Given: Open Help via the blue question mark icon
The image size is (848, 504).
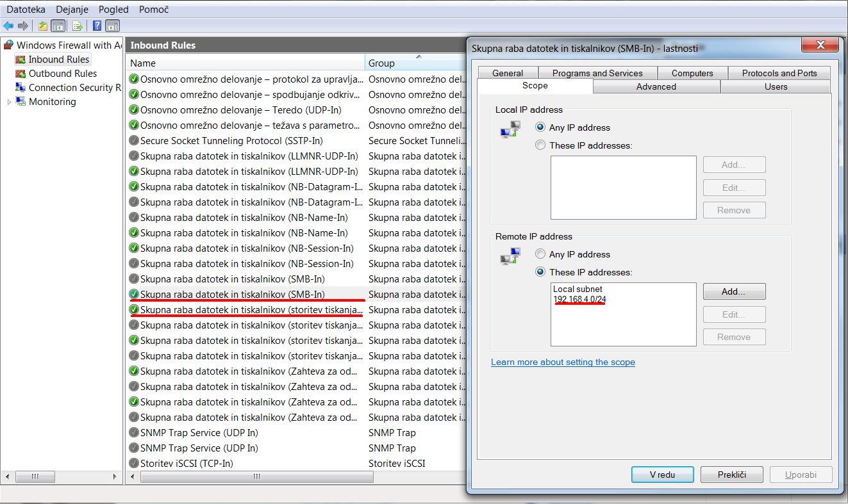Looking at the screenshot, I should pos(97,26).
